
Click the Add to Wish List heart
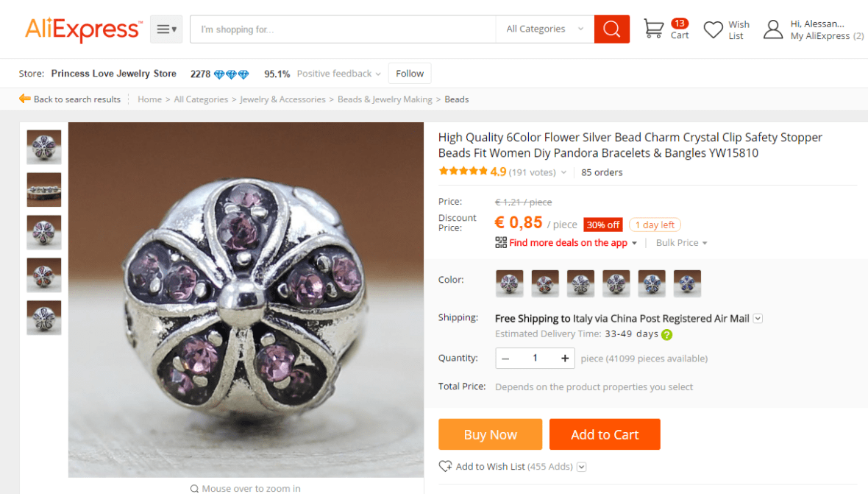pyautogui.click(x=445, y=466)
